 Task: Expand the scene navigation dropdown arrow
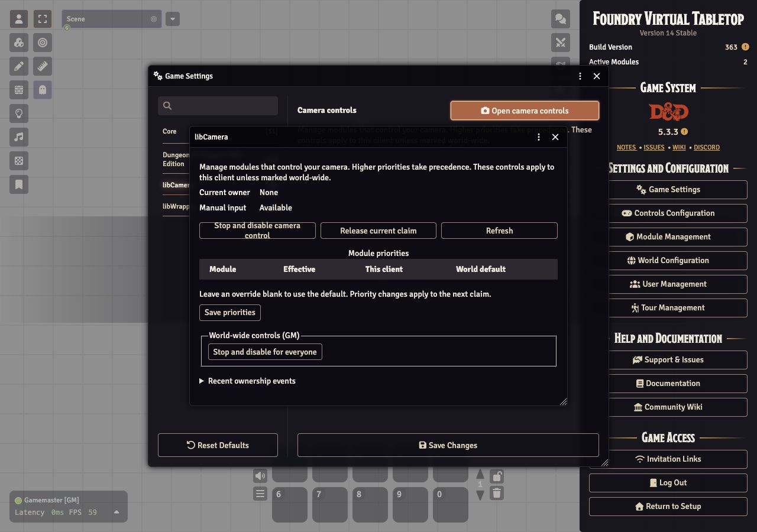coord(173,19)
